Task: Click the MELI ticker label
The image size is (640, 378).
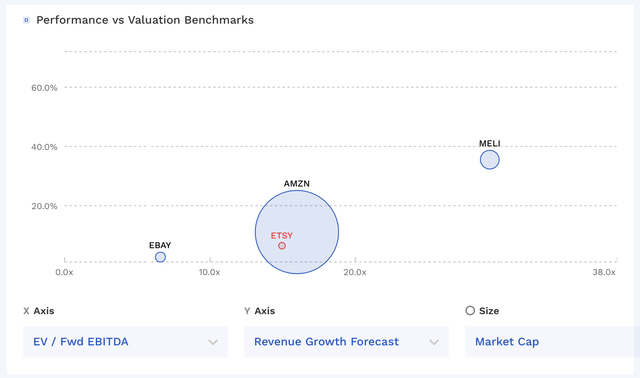Action: pos(489,143)
